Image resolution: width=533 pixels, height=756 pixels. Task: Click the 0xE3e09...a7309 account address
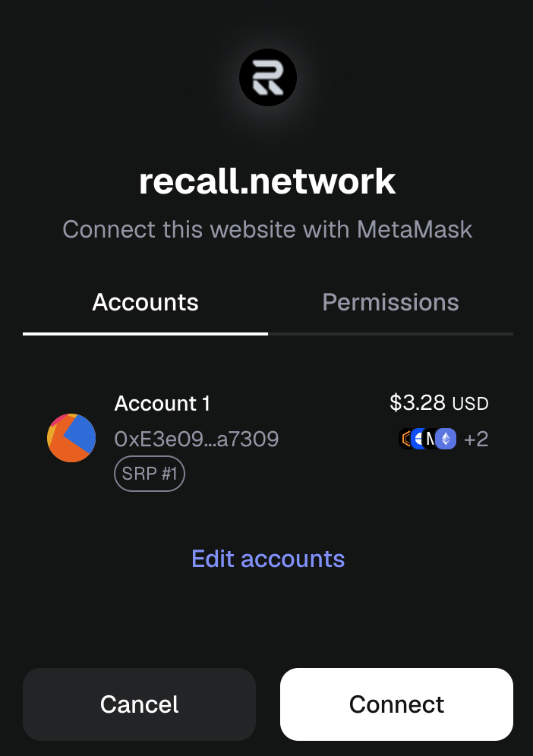(196, 439)
